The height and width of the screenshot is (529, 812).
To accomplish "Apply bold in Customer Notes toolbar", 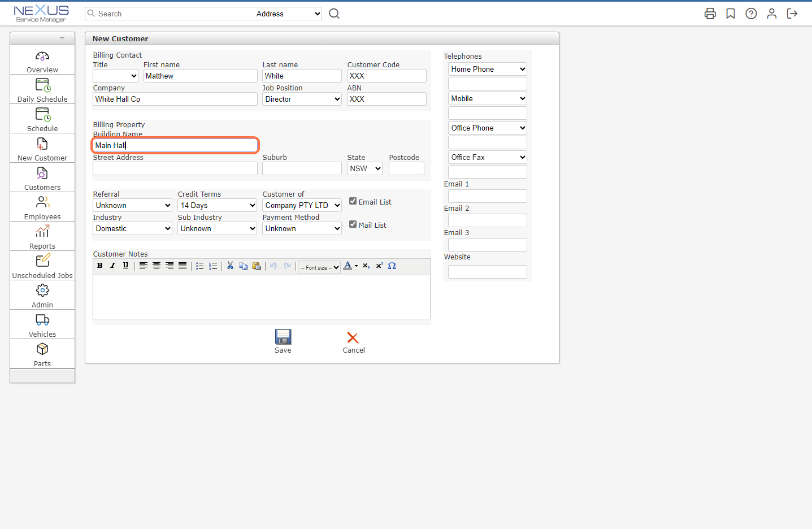I will (100, 266).
